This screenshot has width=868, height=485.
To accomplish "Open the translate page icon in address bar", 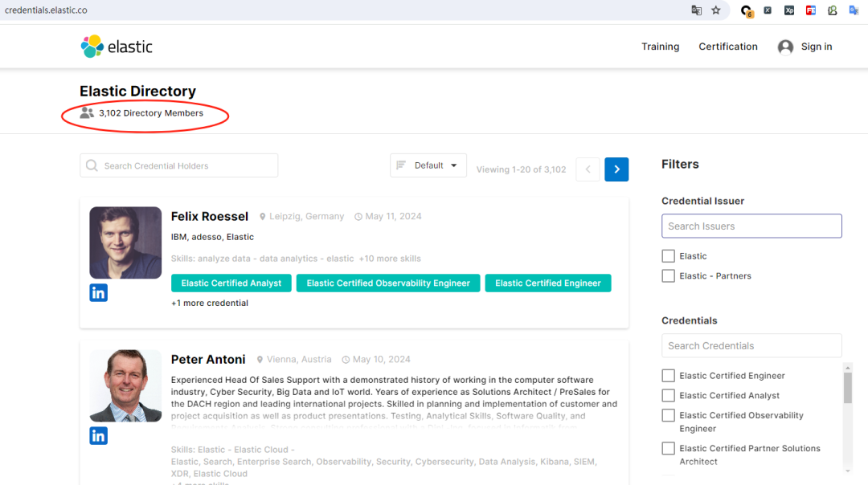I will 696,10.
